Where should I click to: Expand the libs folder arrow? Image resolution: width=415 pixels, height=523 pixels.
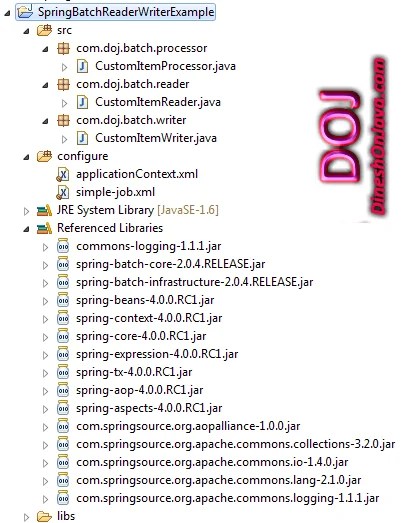pos(26,517)
